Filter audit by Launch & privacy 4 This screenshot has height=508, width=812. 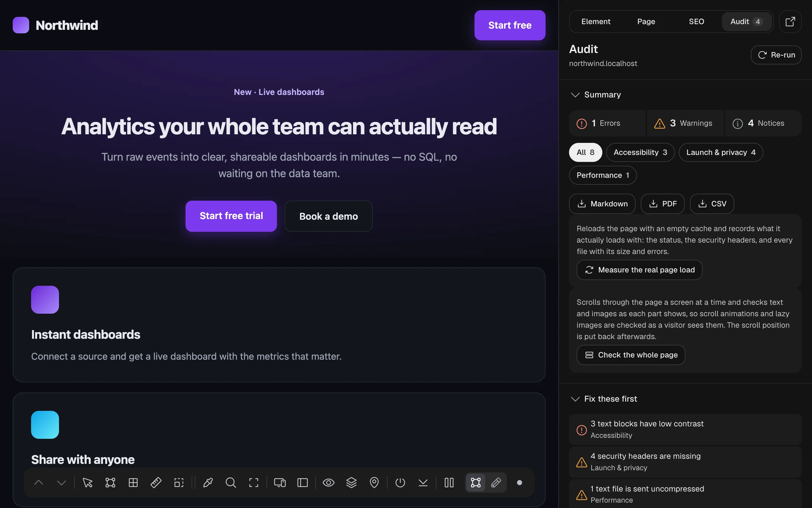pos(721,152)
